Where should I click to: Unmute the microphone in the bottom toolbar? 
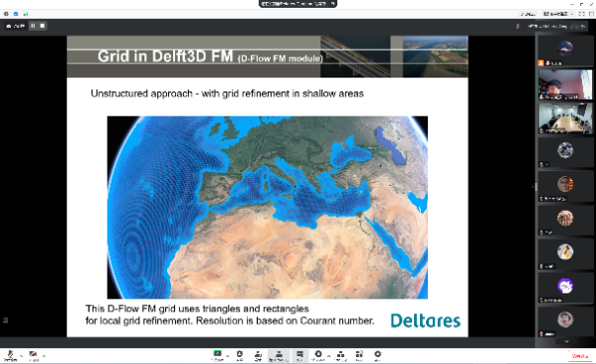[x=10, y=356]
